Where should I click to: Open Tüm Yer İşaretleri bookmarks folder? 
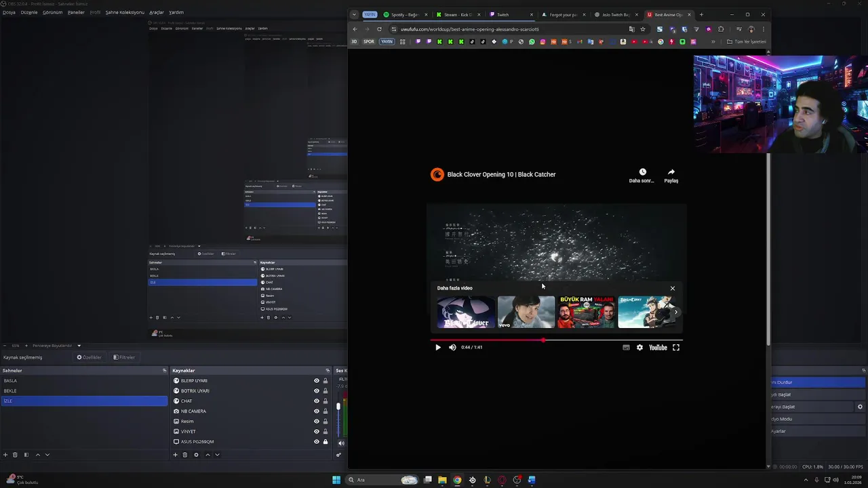click(746, 41)
